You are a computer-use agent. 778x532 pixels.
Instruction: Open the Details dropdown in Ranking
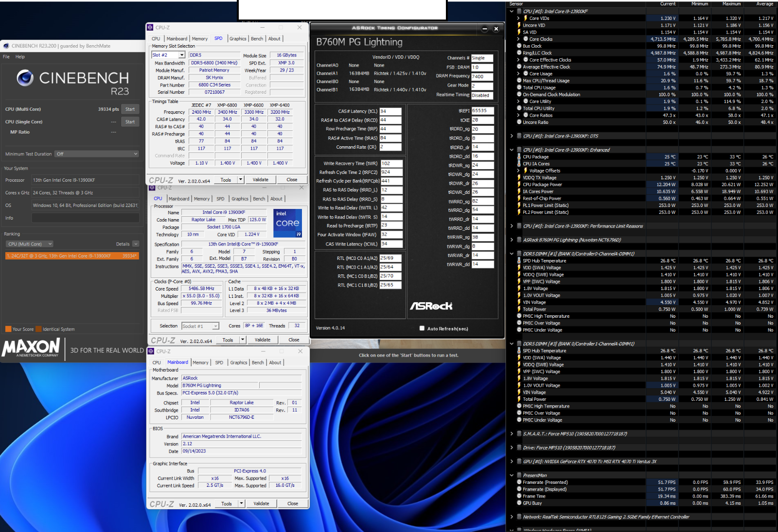[x=136, y=244]
